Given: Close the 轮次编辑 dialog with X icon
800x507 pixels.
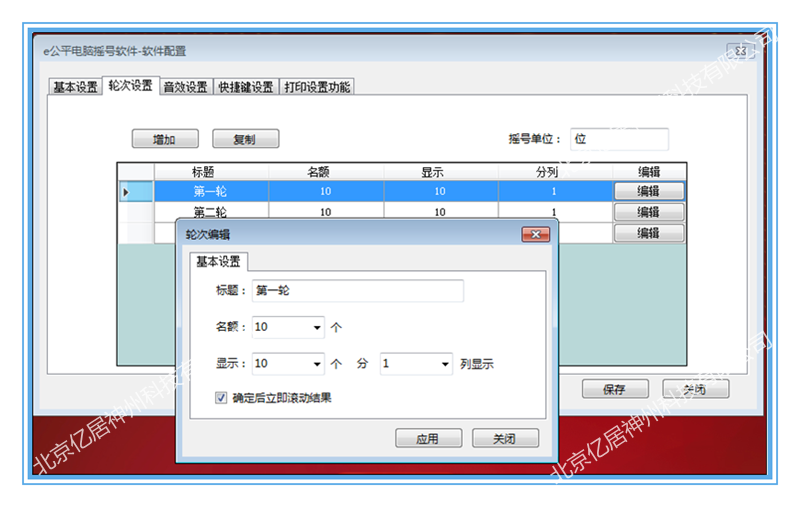Looking at the screenshot, I should 536,234.
